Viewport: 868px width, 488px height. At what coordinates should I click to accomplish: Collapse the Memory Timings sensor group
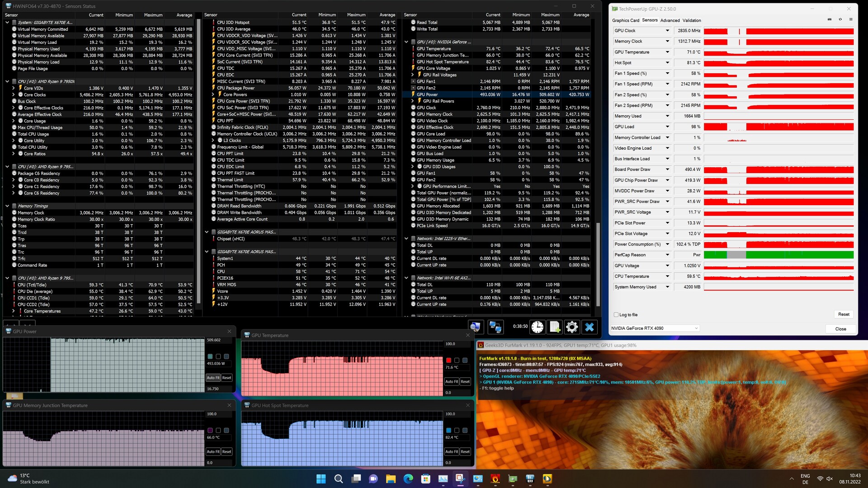(7, 206)
